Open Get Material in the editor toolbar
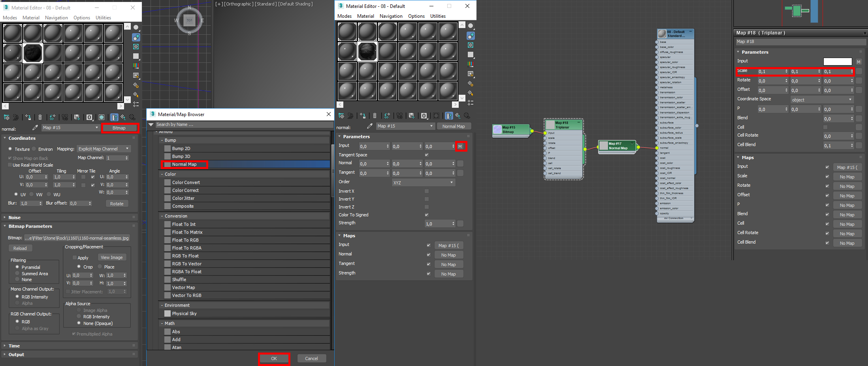868x366 pixels. (6, 117)
